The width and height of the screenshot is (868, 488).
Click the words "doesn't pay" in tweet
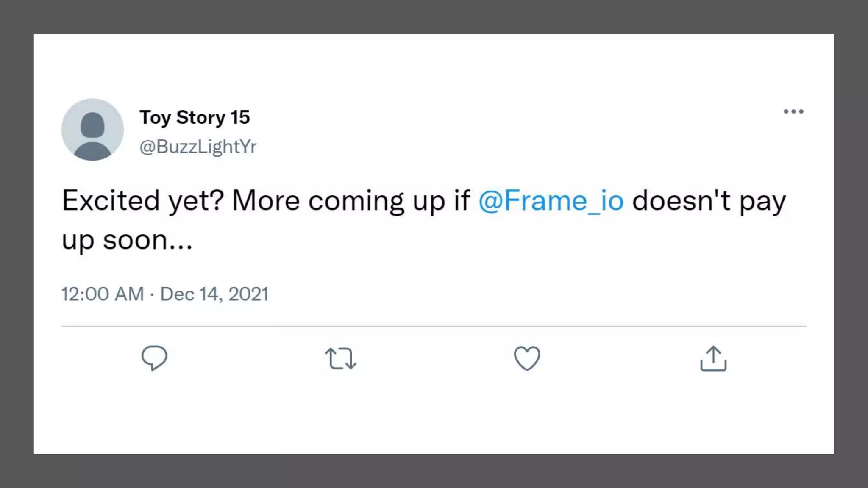click(x=709, y=200)
